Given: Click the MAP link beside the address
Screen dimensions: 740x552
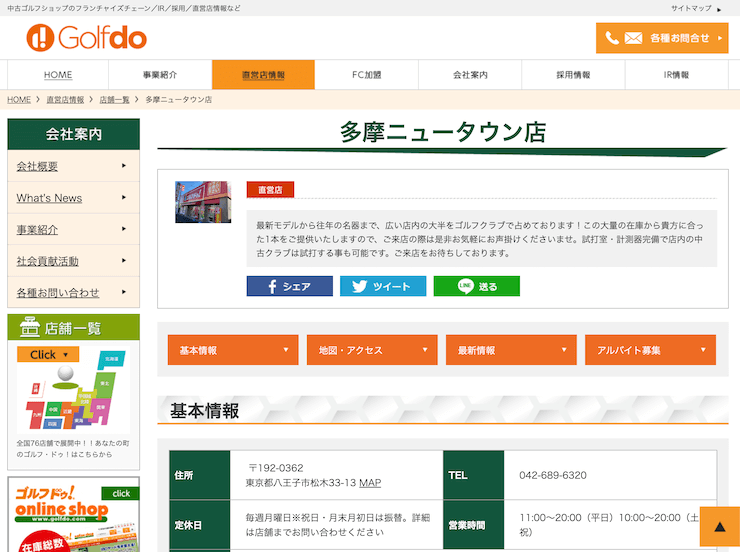Looking at the screenshot, I should [370, 483].
